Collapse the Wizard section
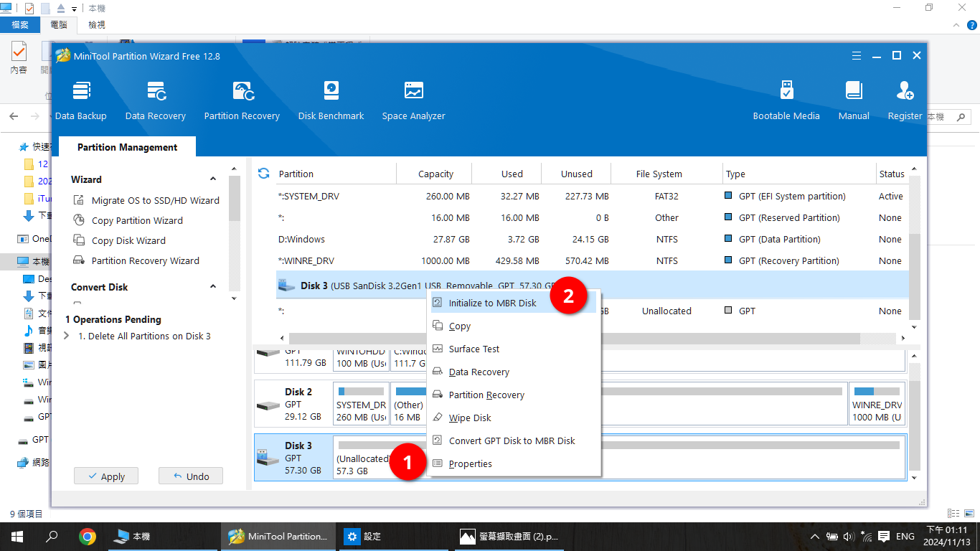Screen dimensions: 980x551 tap(213, 179)
